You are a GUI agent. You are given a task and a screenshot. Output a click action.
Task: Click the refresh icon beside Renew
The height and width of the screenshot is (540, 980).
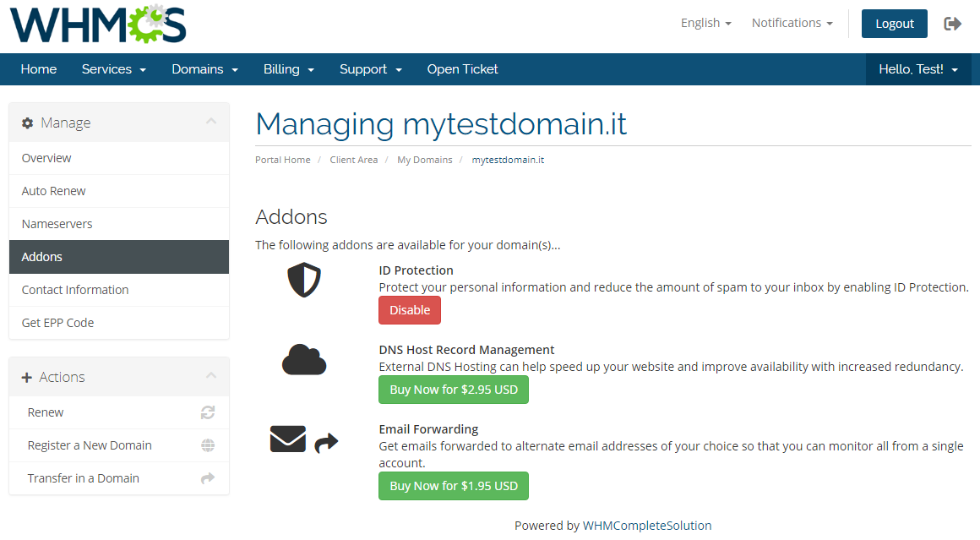(208, 412)
